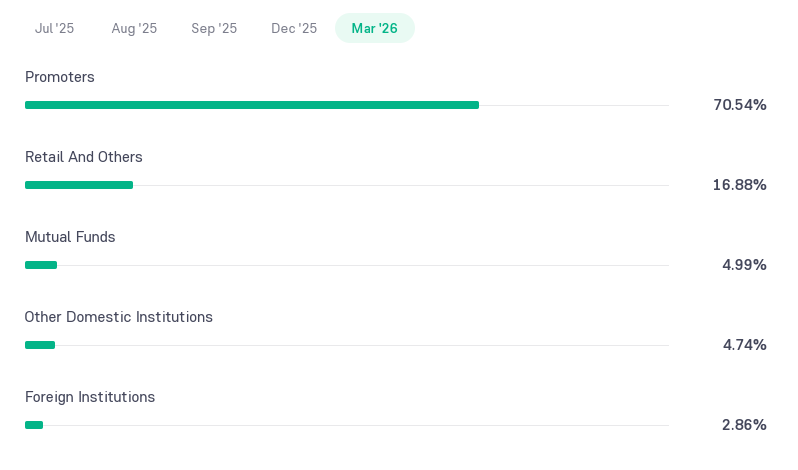Image resolution: width=798 pixels, height=470 pixels.
Task: Choose the Dec '25 tab
Action: (x=294, y=28)
